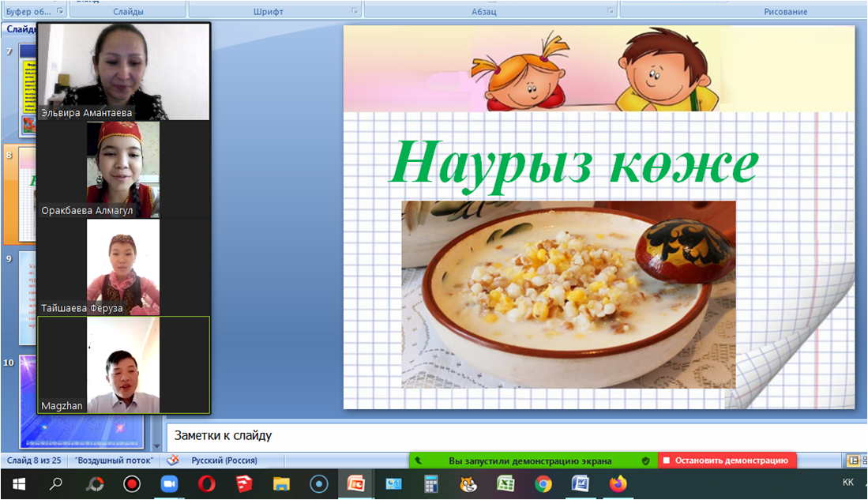Expand the Шрифт group dialog launcher

355,11
